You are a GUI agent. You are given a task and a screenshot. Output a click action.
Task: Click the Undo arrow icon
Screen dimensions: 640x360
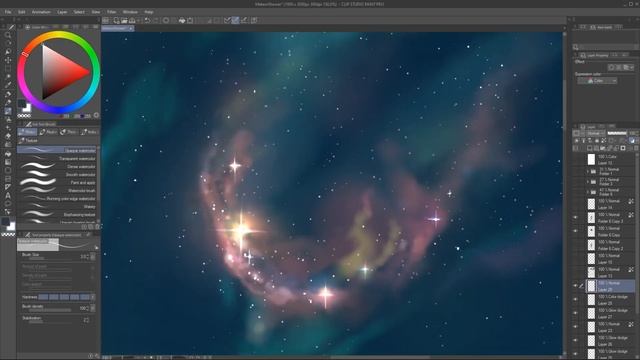click(147, 20)
